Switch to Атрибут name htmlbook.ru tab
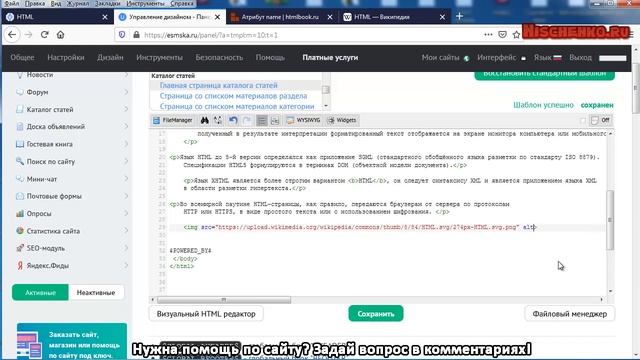The height and width of the screenshot is (360, 640). (282, 17)
